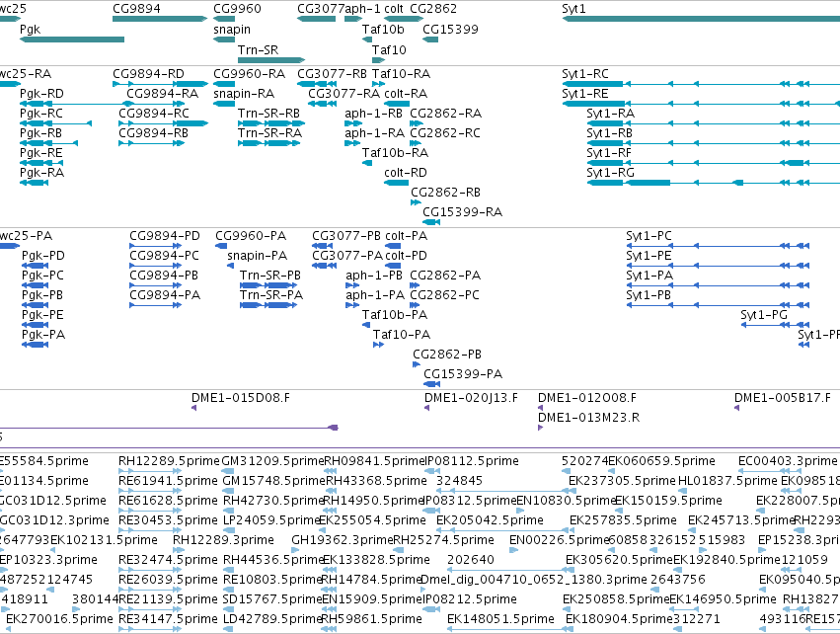Select transcript label Trn-SR-RB
Screen dimensions: 840x634
pos(268,114)
